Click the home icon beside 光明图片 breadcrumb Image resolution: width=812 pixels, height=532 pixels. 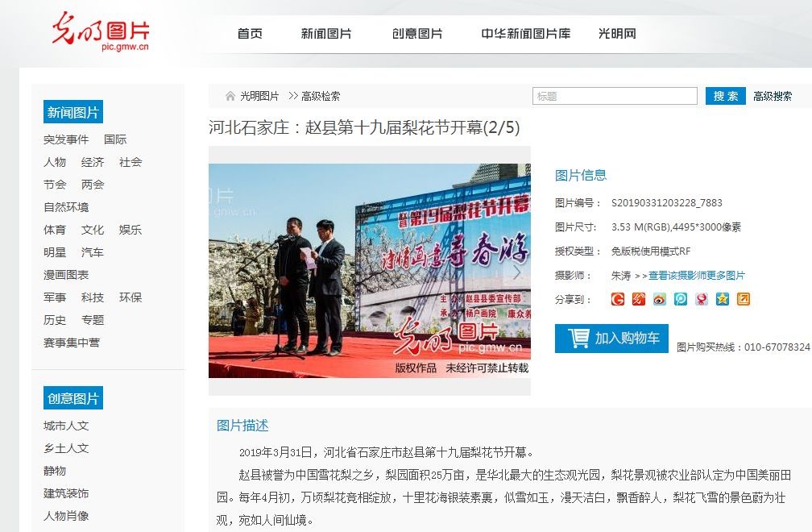pyautogui.click(x=230, y=96)
